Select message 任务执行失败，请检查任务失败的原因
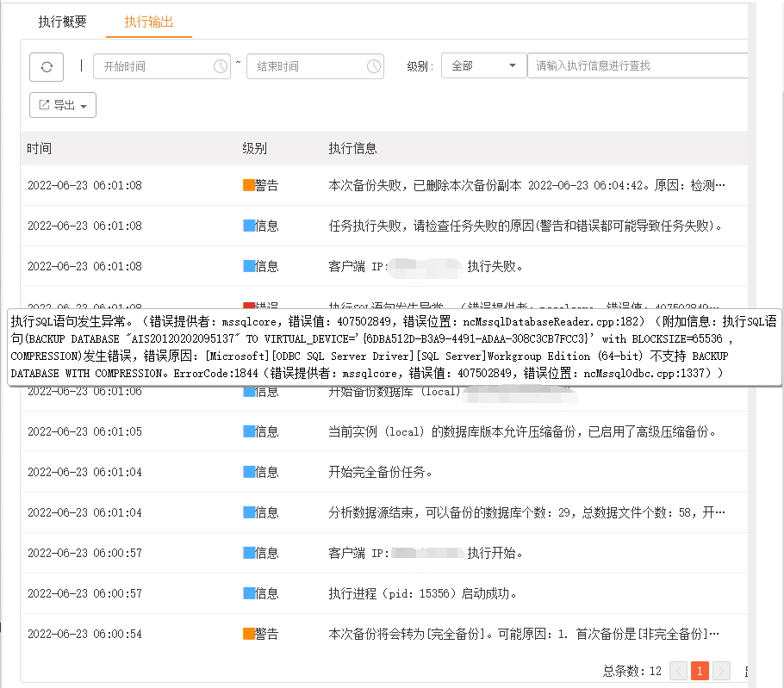This screenshot has height=688, width=784. 525,226
